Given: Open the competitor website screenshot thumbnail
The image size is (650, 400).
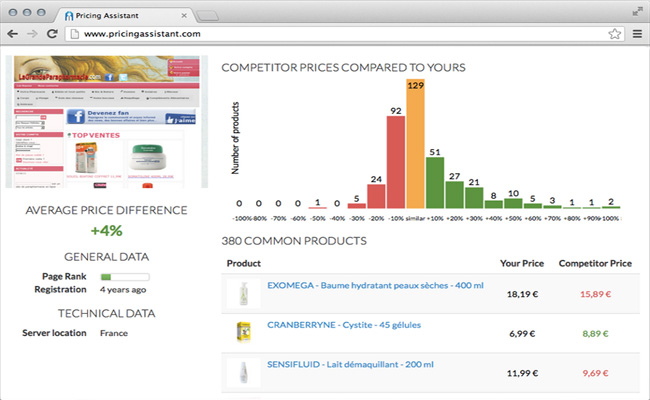Looking at the screenshot, I should pyautogui.click(x=107, y=122).
